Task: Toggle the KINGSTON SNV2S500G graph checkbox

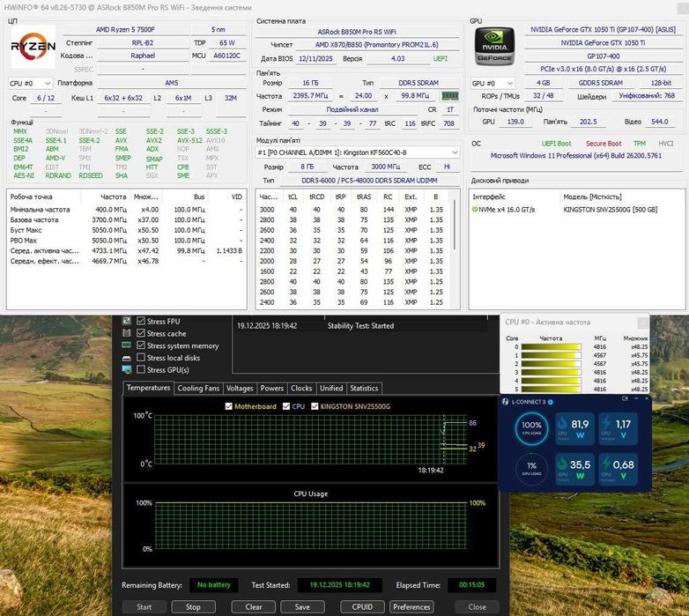Action: (315, 406)
